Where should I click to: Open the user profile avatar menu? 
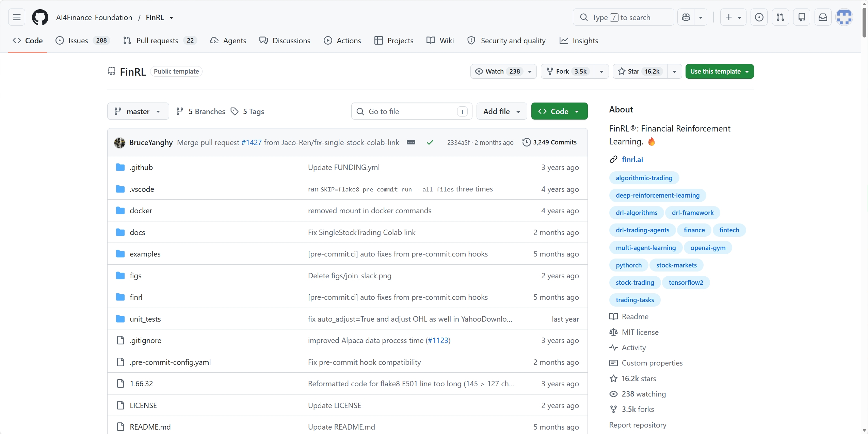(x=844, y=17)
